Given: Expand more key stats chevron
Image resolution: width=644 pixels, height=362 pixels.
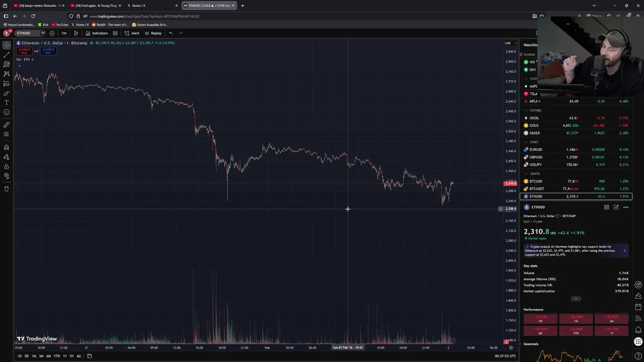Looking at the screenshot, I should click(x=576, y=299).
